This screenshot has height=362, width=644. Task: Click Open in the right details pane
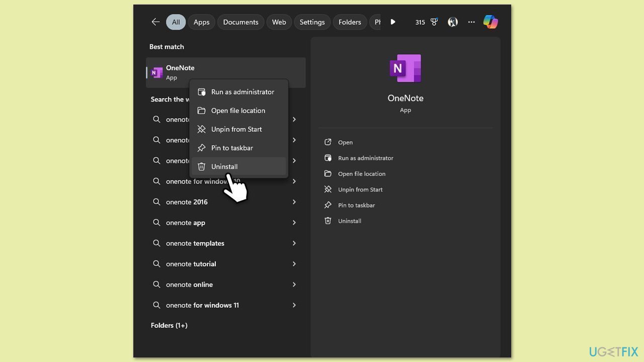click(345, 142)
